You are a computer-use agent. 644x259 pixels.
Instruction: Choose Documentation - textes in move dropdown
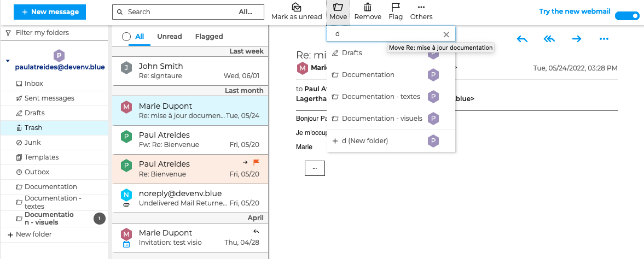391,97
